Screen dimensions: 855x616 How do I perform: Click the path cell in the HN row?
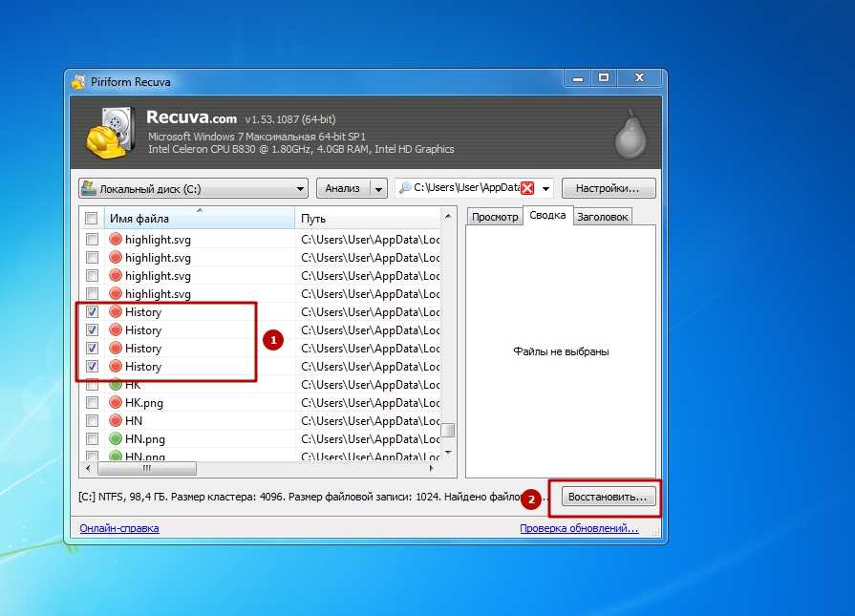pyautogui.click(x=370, y=421)
